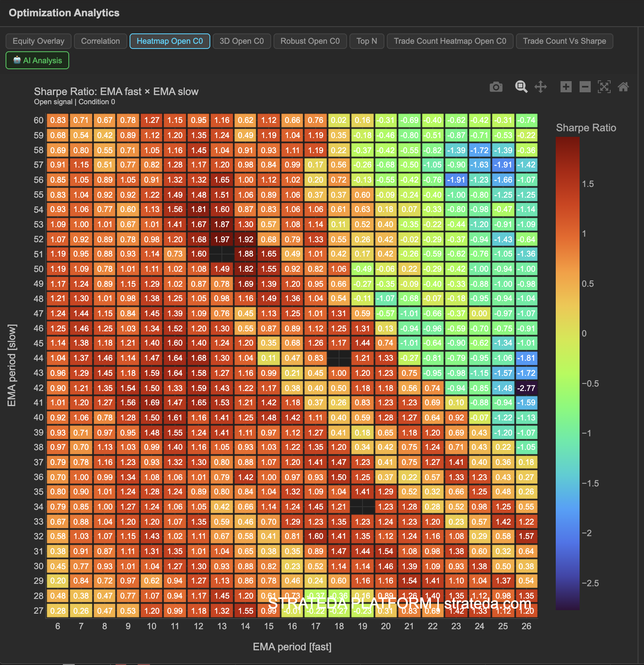Click the Heatmap Open C0 tab
644x665 pixels.
pyautogui.click(x=170, y=41)
